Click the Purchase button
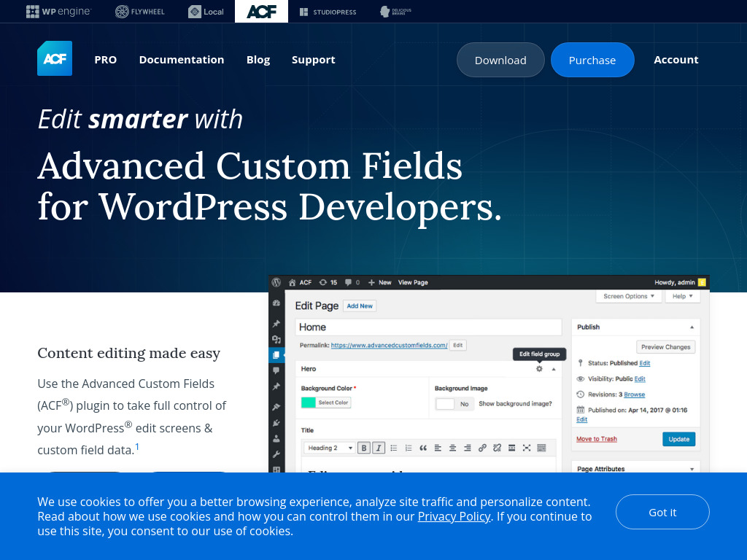 [592, 60]
